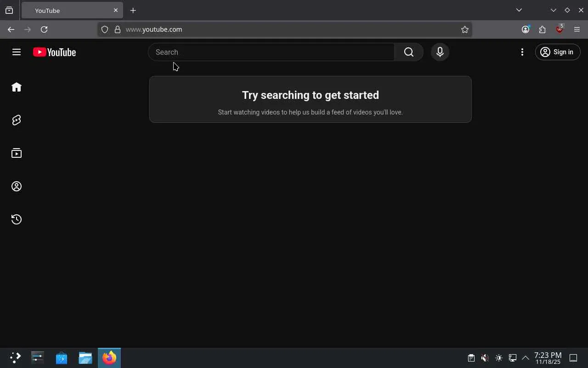Focus the YouTube Search field
The height and width of the screenshot is (368, 588).
coord(271,52)
